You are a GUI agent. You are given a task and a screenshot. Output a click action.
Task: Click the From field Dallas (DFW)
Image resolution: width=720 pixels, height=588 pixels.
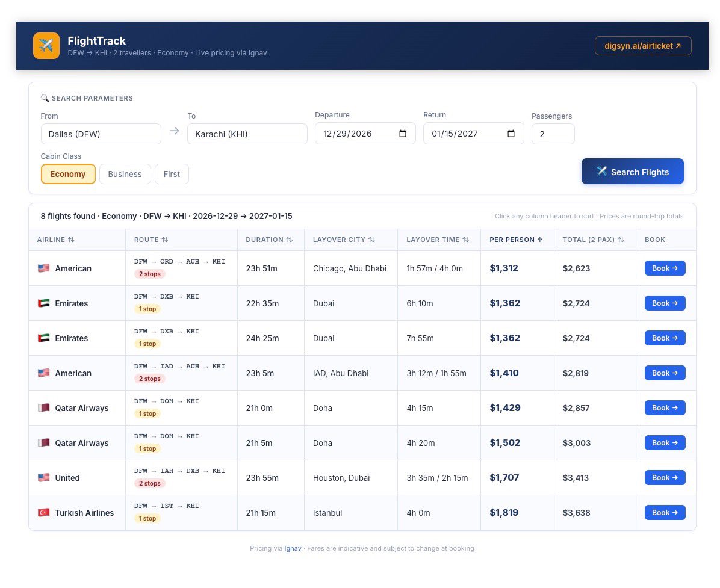(x=101, y=134)
